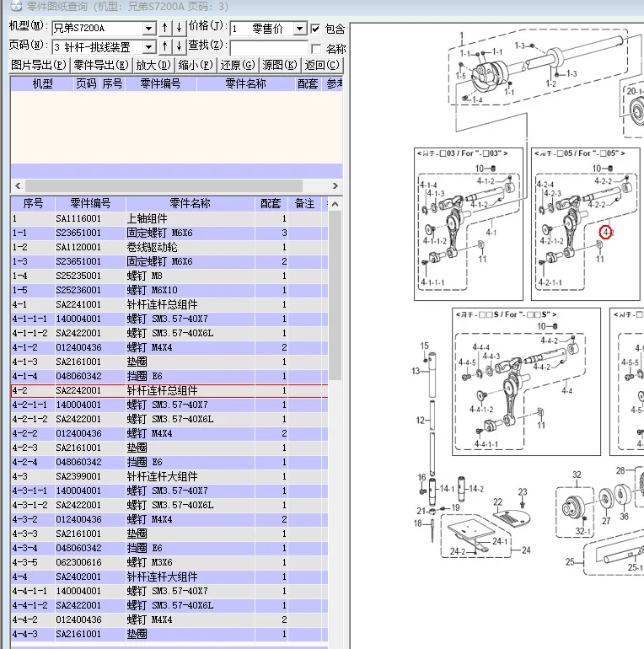Viewport: 644px width, 649px height.
Task: Click part label 32 in the diagram
Action: coord(577,475)
